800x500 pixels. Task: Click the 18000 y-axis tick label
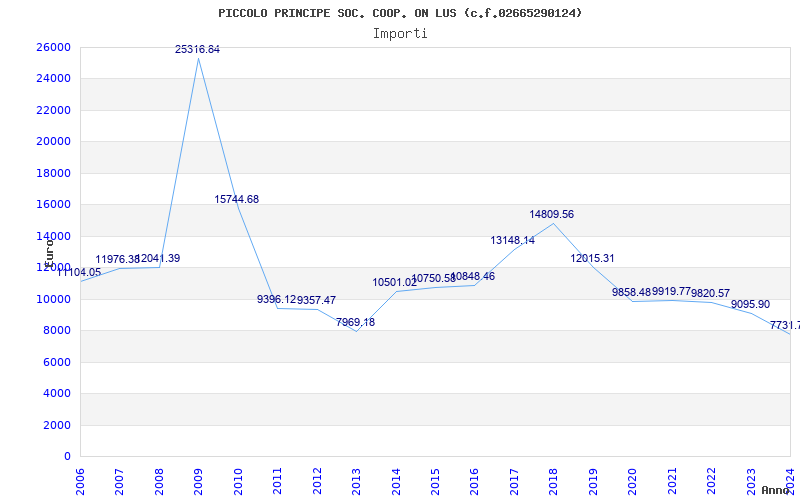(x=53, y=173)
